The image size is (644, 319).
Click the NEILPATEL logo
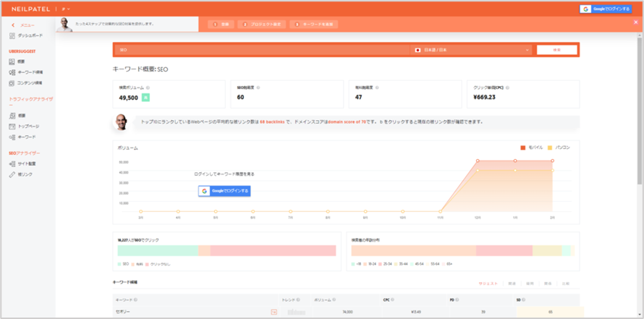[x=31, y=9]
